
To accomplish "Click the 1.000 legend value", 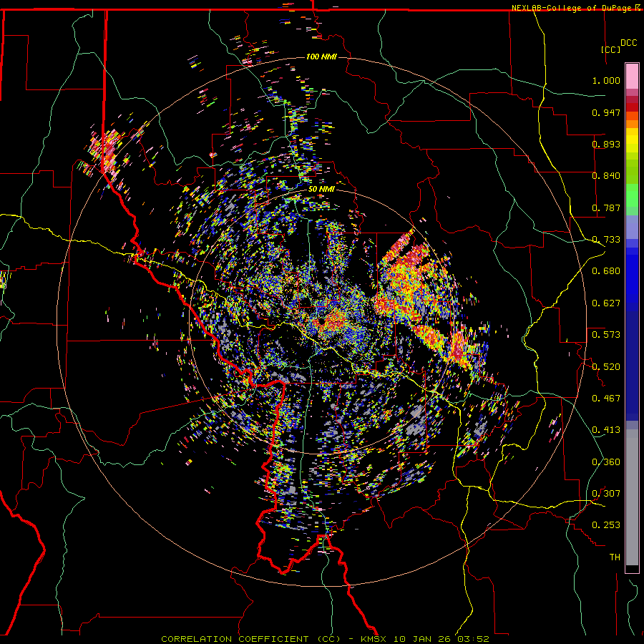I will 606,80.
